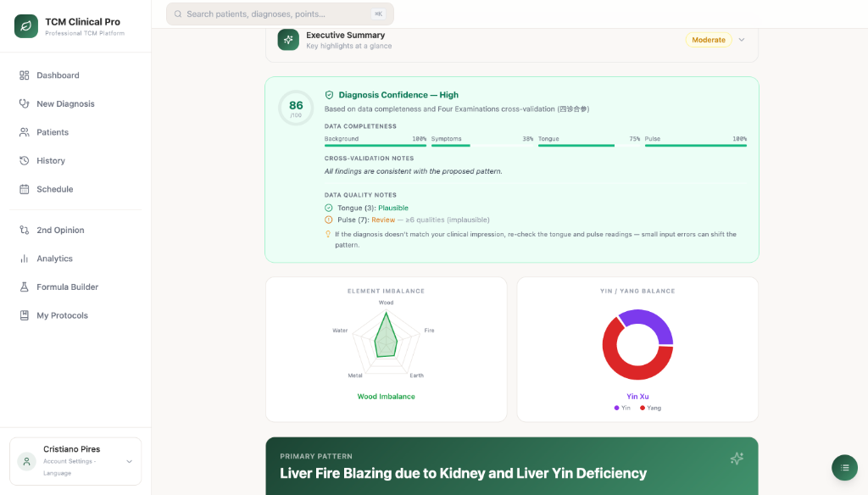Expand the Executive Summary chevron
This screenshot has width=868, height=495.
(742, 40)
